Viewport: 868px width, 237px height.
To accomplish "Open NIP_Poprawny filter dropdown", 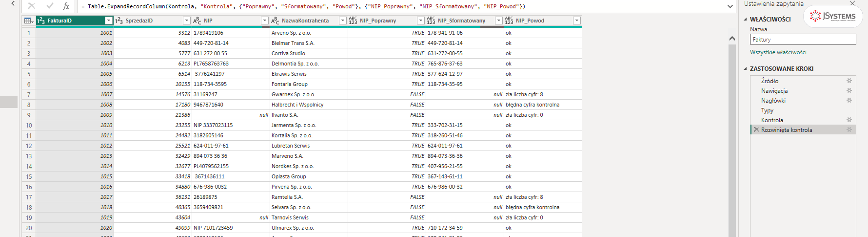I will point(420,21).
